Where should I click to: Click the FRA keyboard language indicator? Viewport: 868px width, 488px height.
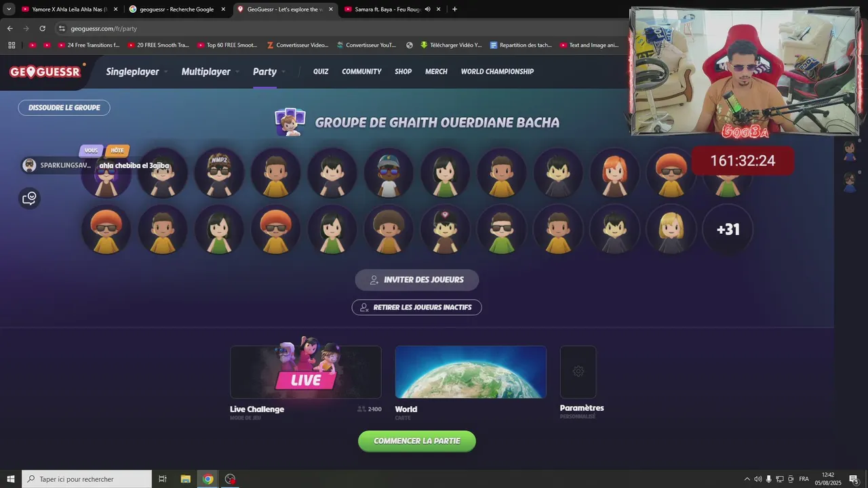(804, 479)
